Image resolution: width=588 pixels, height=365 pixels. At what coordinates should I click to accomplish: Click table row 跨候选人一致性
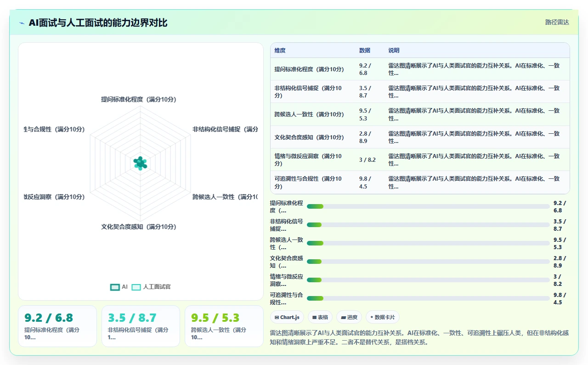pos(420,114)
